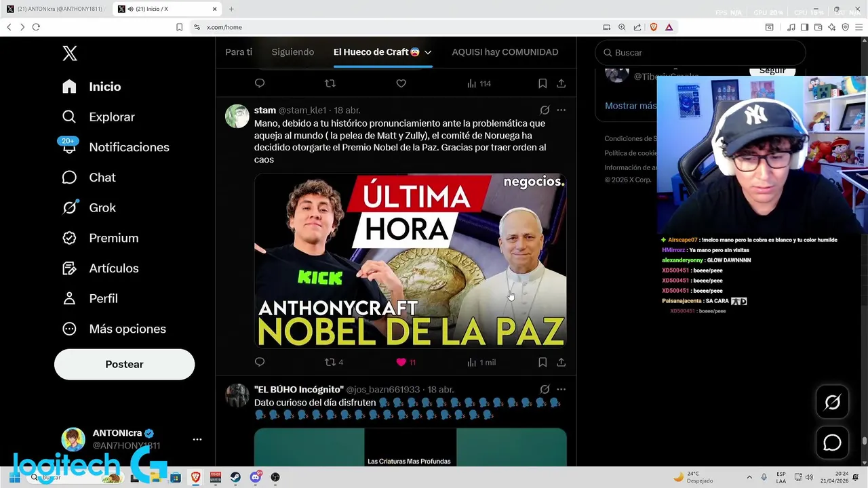Open floating chat messages button
This screenshot has height=488, width=868.
(832, 443)
